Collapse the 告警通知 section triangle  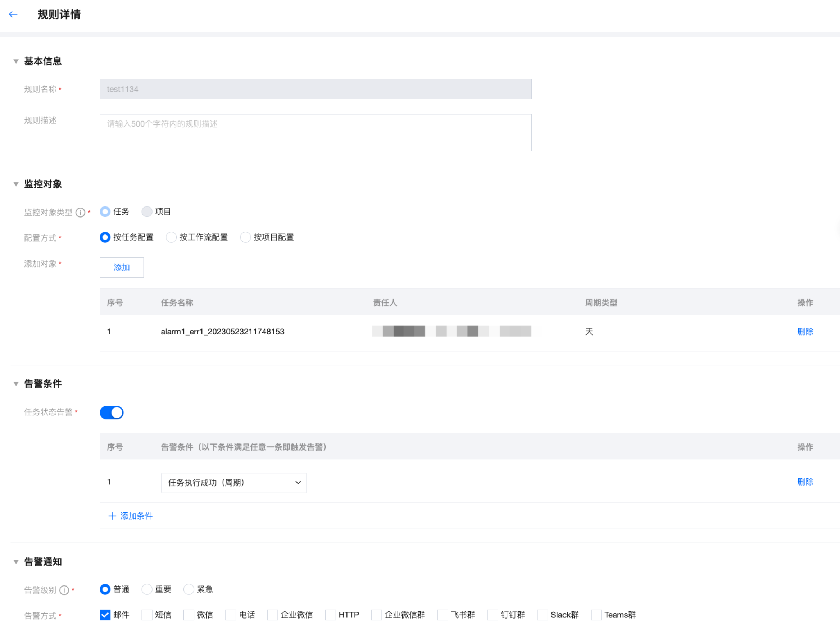pyautogui.click(x=16, y=562)
